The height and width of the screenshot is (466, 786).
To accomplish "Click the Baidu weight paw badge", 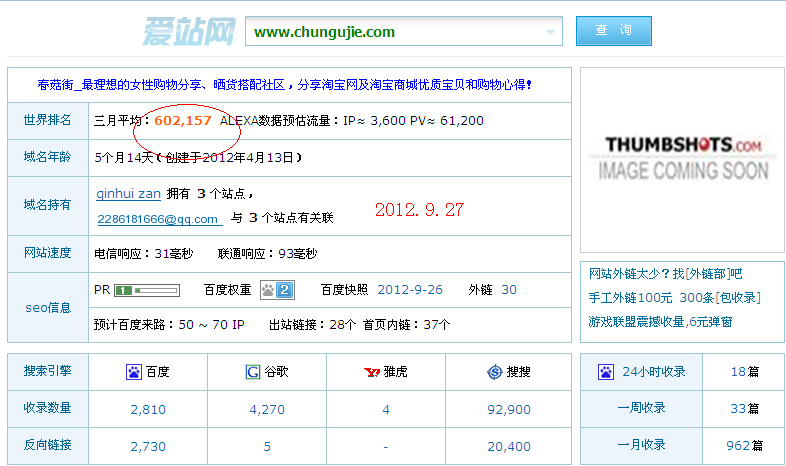I will [x=277, y=290].
